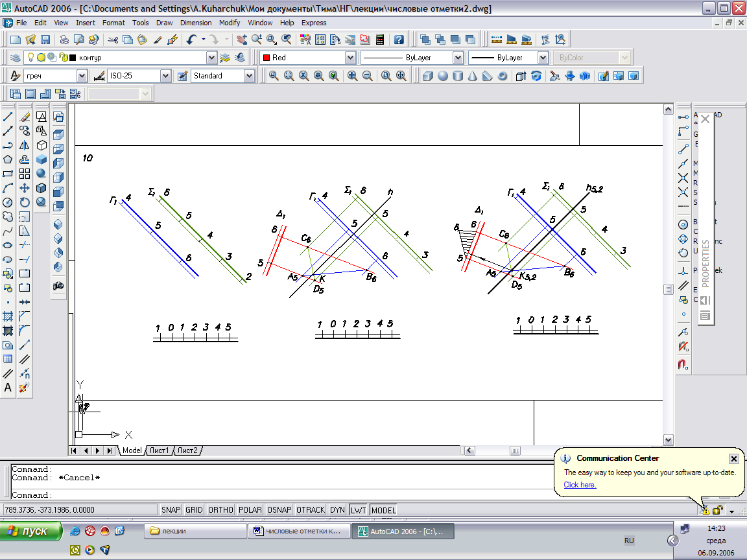Screen dimensions: 747x560
Task: Select the Array modify tool
Action: [25, 174]
